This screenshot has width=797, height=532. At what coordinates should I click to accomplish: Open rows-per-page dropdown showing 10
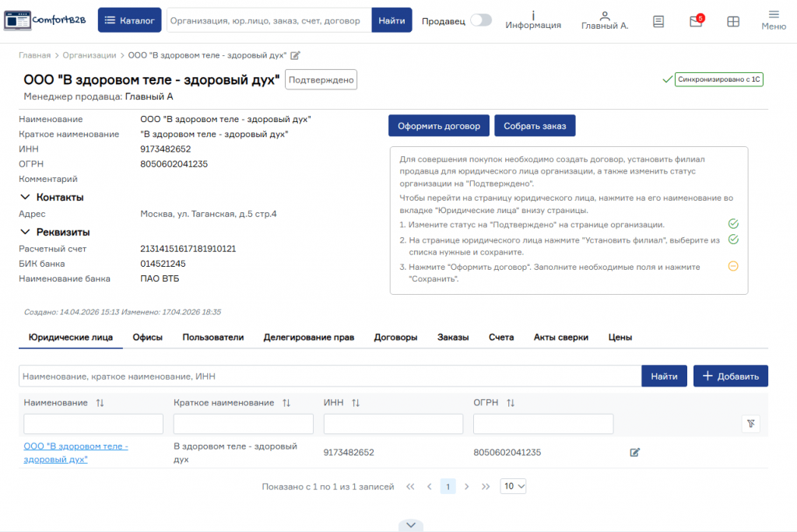[513, 486]
